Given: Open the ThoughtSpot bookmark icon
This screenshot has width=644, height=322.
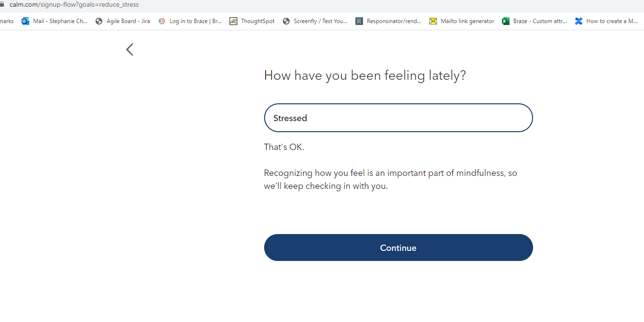Looking at the screenshot, I should pyautogui.click(x=233, y=21).
